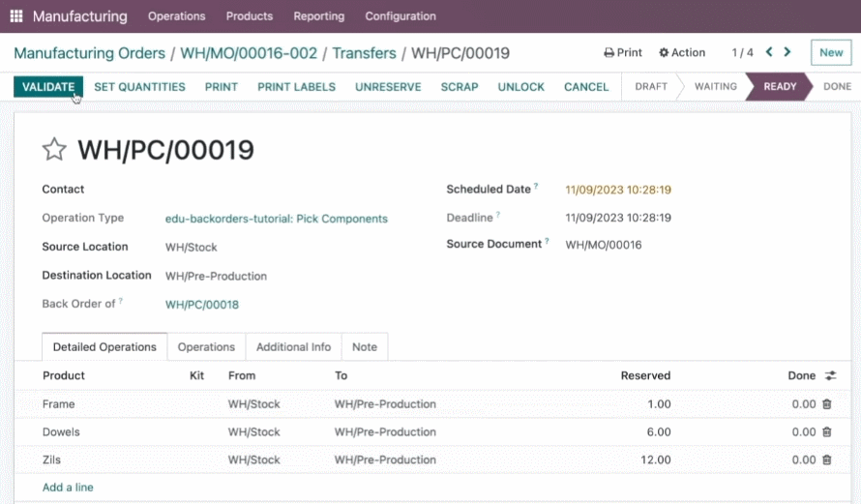Open back order WH/PC/00018 link
Image resolution: width=861 pixels, height=504 pixels.
coord(202,305)
